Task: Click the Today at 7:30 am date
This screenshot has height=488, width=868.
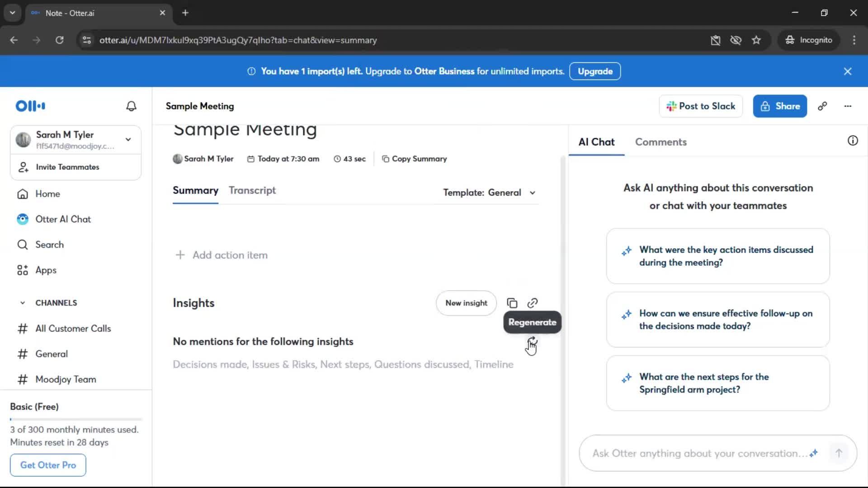Action: 283,159
